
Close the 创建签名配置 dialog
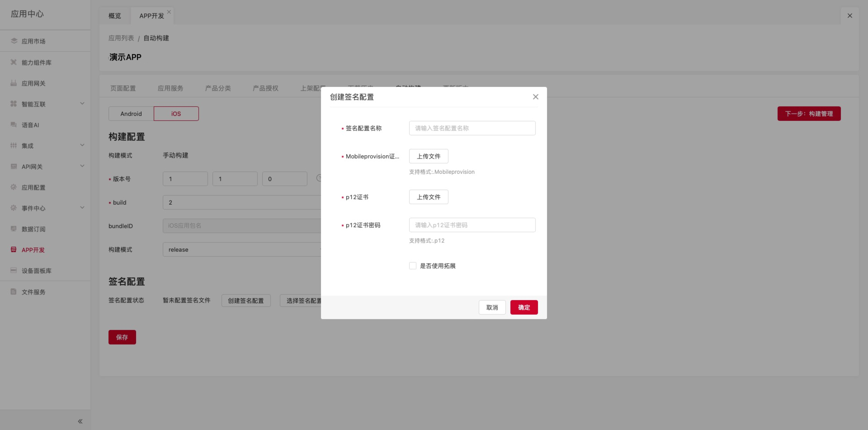(535, 97)
